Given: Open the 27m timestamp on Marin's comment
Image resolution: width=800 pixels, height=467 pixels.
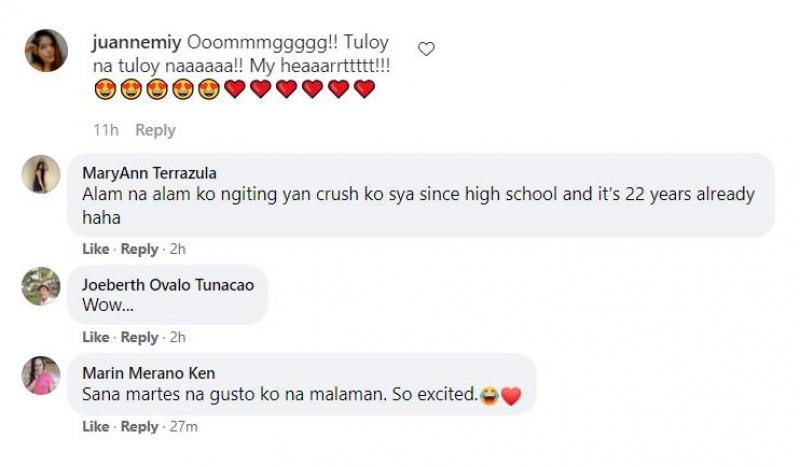Looking at the screenshot, I should (x=184, y=427).
